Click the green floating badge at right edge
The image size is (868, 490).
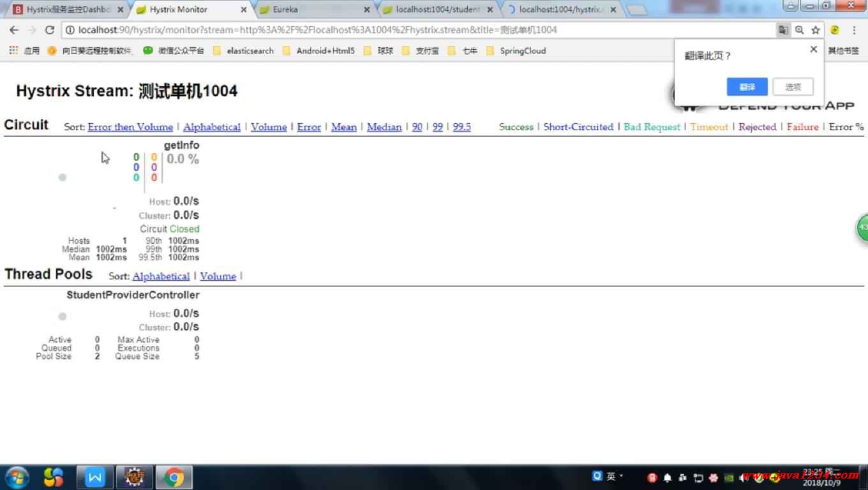(862, 227)
